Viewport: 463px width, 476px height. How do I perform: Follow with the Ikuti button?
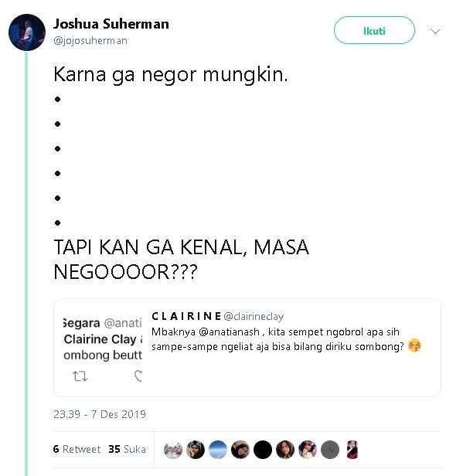point(374,30)
